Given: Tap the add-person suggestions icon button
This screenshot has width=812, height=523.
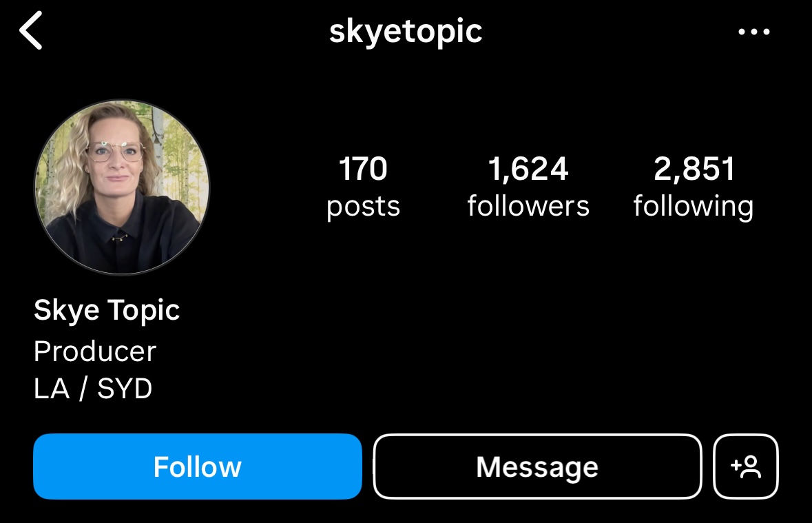Looking at the screenshot, I should tap(746, 466).
